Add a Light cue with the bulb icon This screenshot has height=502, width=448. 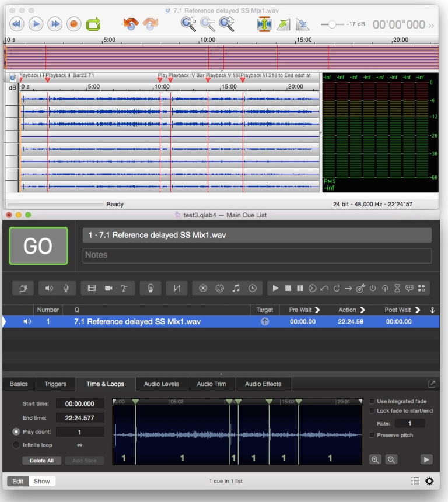(x=150, y=288)
